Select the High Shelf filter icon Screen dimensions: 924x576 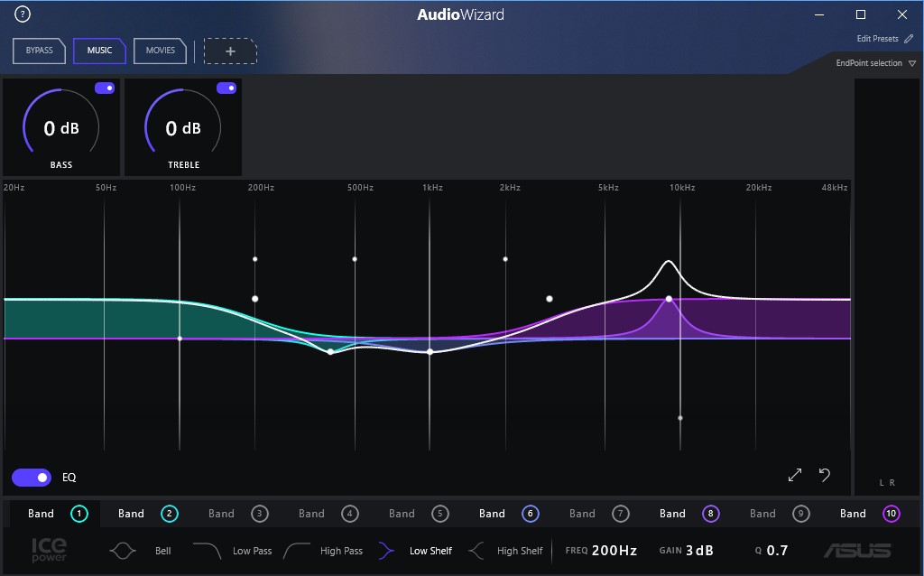click(476, 551)
